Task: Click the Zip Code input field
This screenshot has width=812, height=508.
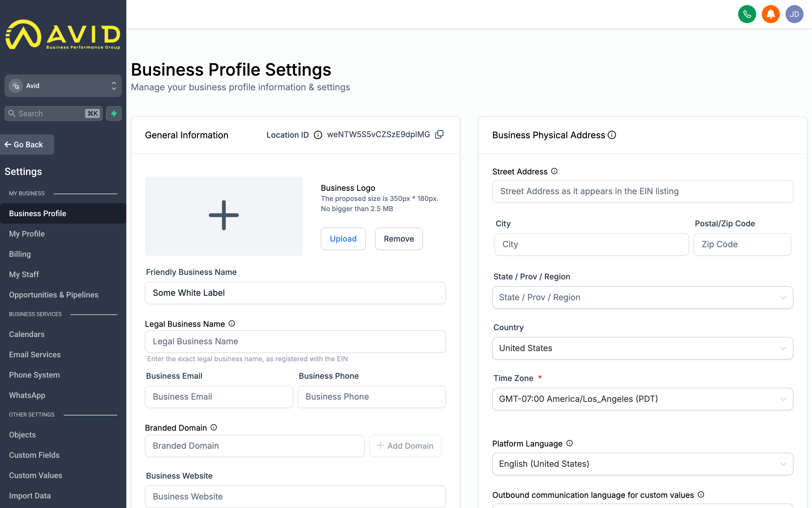Action: point(742,244)
